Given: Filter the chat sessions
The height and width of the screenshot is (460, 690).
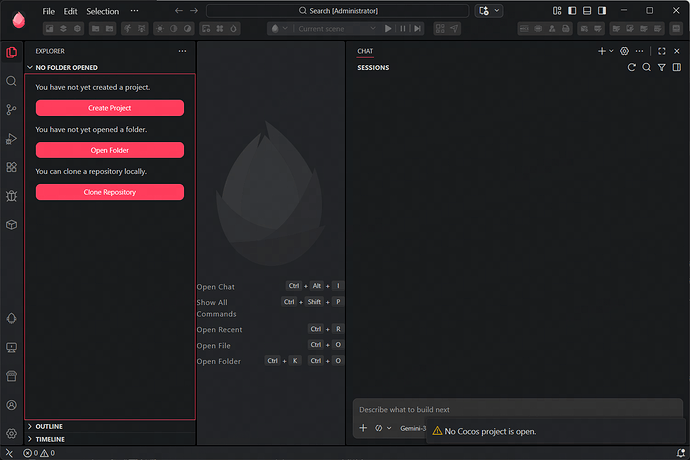Looking at the screenshot, I should point(661,67).
